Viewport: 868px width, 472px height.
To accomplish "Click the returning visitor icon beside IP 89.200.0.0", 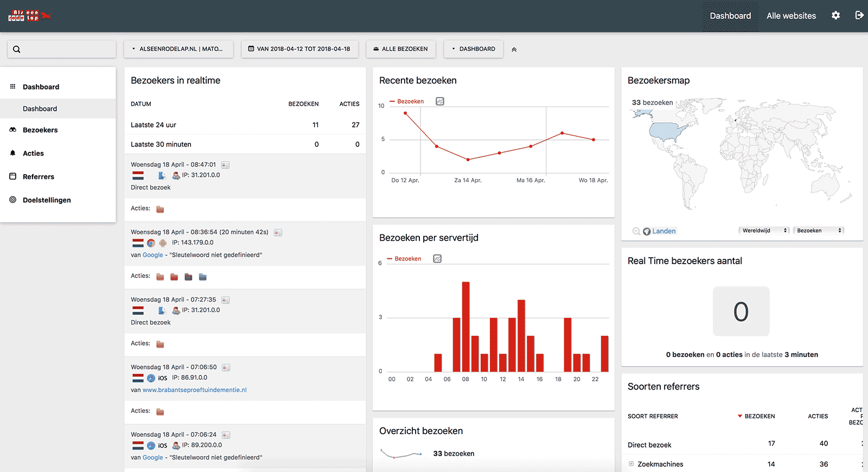I will click(176, 445).
